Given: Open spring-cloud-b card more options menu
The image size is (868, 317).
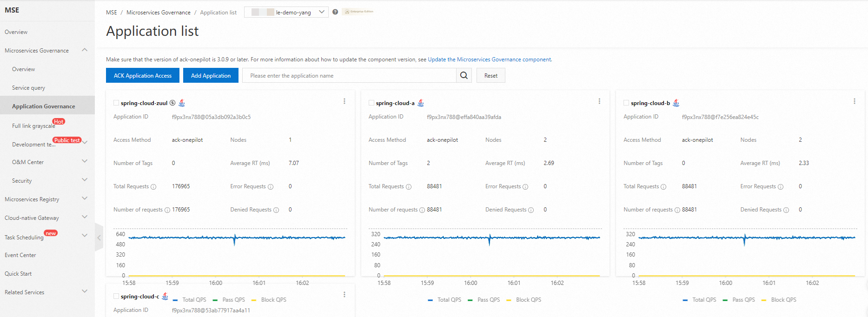Looking at the screenshot, I should tap(854, 101).
